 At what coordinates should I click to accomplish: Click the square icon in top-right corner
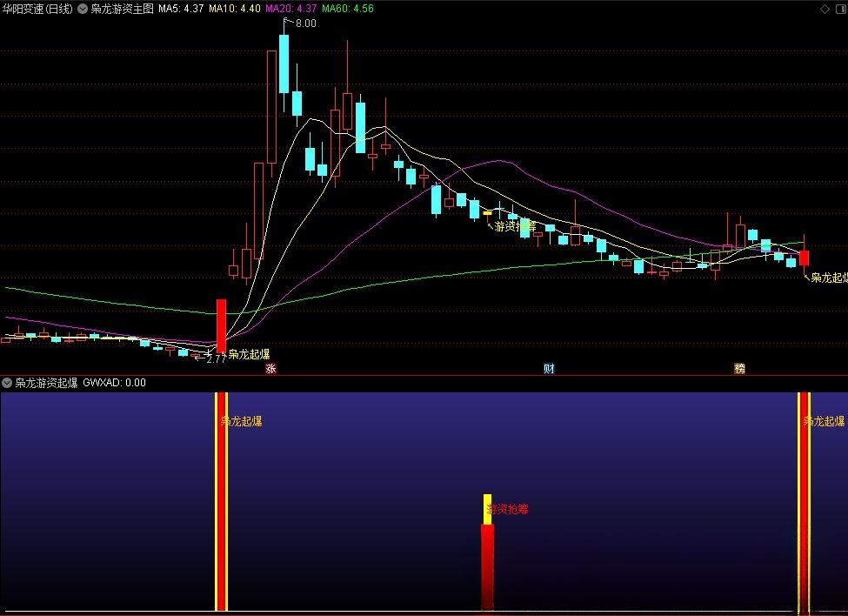click(x=839, y=8)
